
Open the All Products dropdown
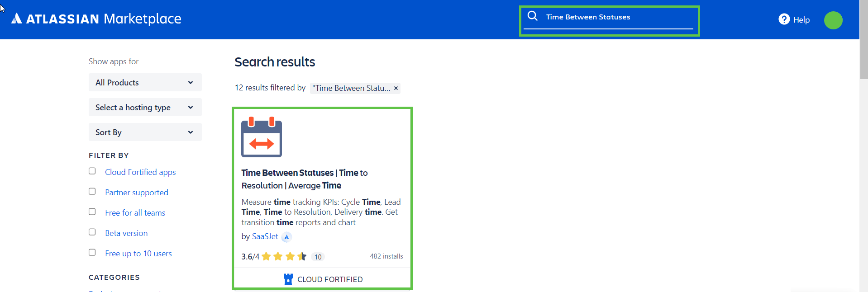pyautogui.click(x=145, y=82)
